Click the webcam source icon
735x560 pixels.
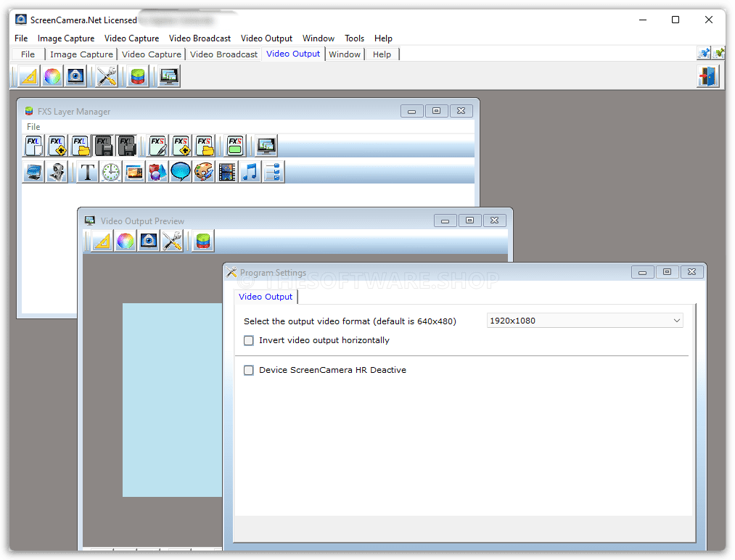tap(56, 172)
